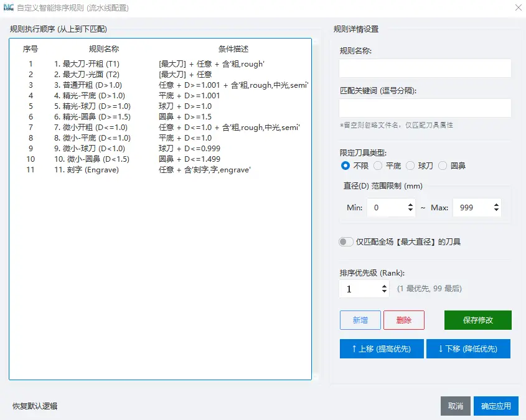Click the green 保存修改 button
The width and height of the screenshot is (526, 420).
pyautogui.click(x=477, y=320)
